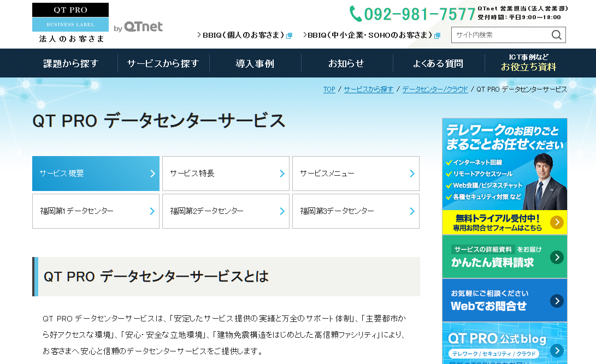The width and height of the screenshot is (596, 364).
Task: Follow the BBIQ(中小企業・SOHOのお客さま) link
Action: 371,35
